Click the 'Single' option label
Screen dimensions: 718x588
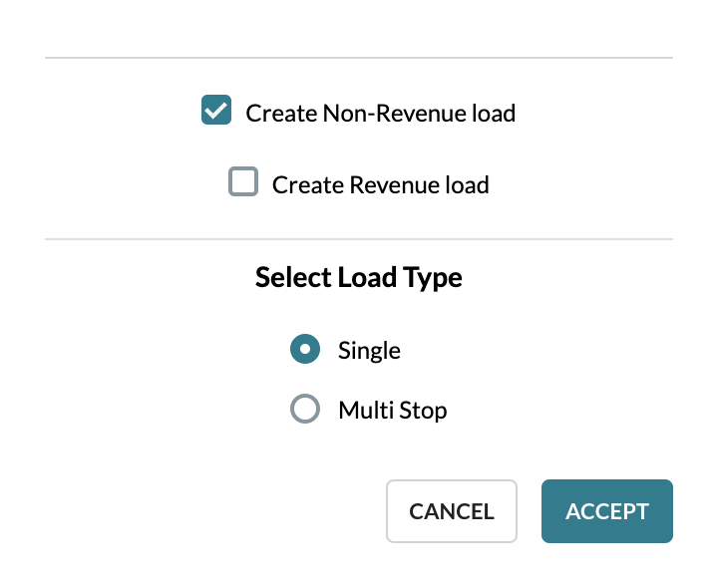tap(369, 351)
